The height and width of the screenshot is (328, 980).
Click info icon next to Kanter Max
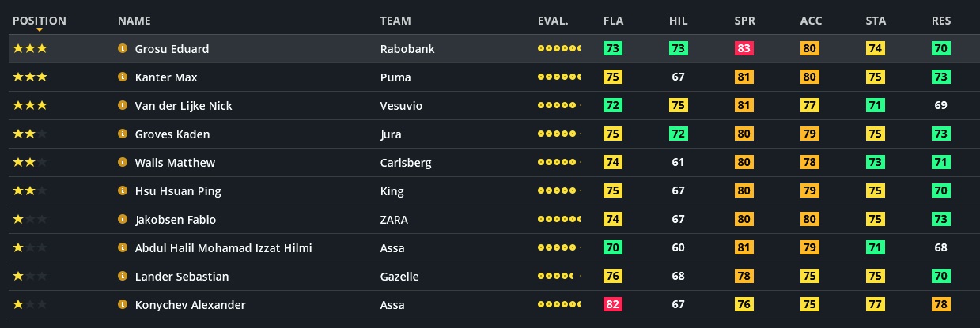coord(123,77)
